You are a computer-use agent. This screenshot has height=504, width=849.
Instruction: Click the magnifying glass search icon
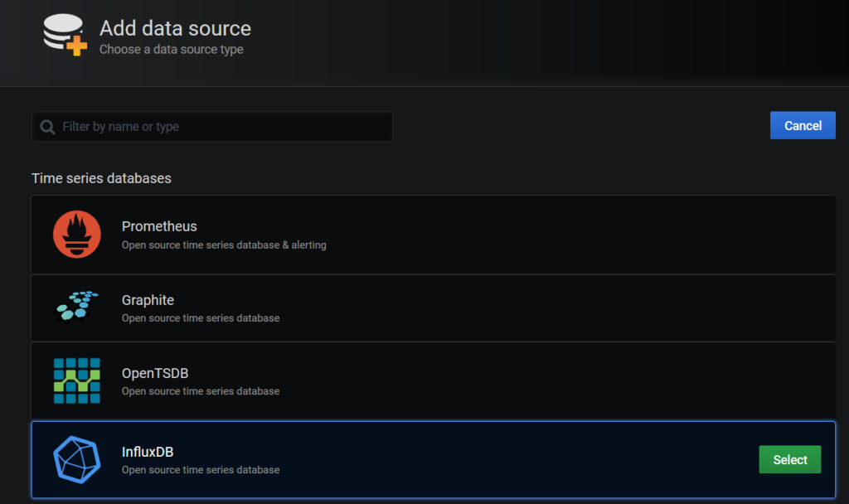coord(48,127)
